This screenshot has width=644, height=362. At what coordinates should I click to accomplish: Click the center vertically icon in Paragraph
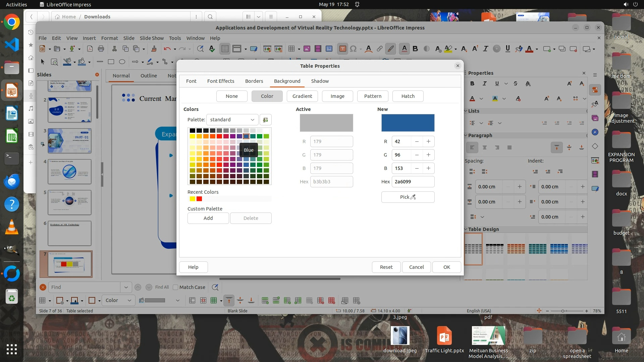tap(569, 147)
